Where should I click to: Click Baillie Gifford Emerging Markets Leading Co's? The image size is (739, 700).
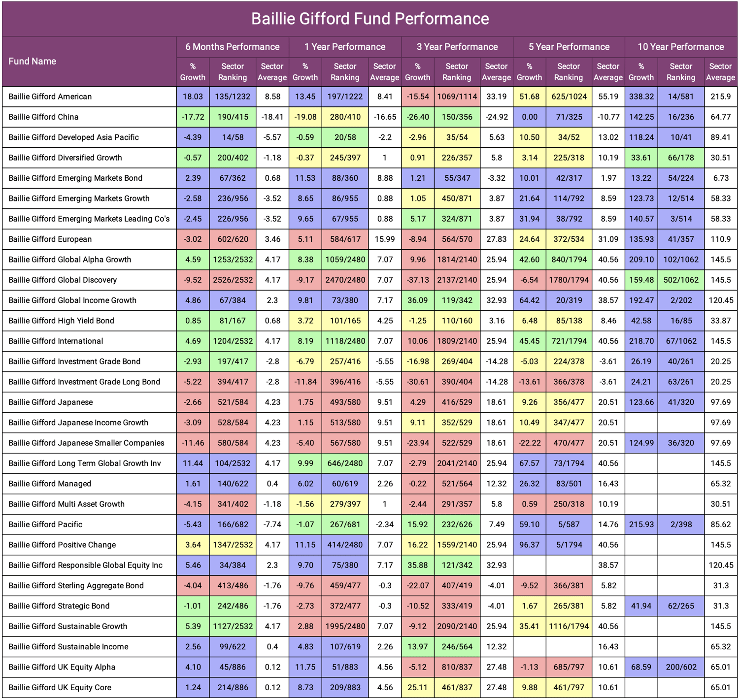click(89, 219)
